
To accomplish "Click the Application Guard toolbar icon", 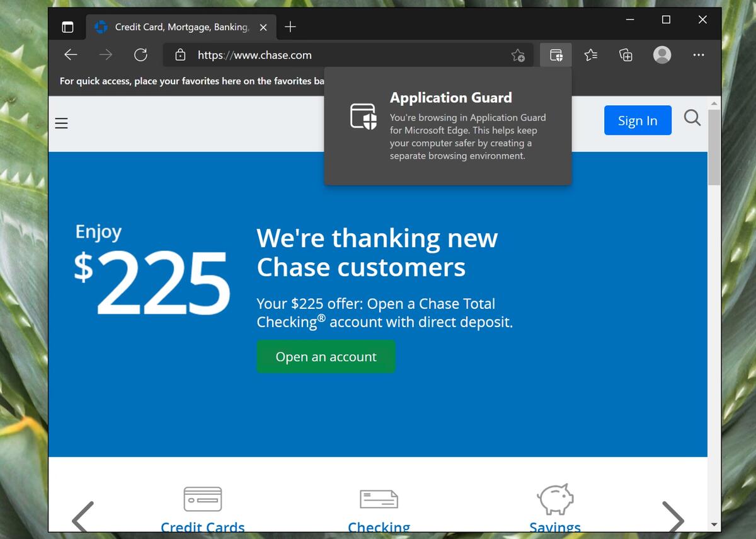I will point(556,55).
